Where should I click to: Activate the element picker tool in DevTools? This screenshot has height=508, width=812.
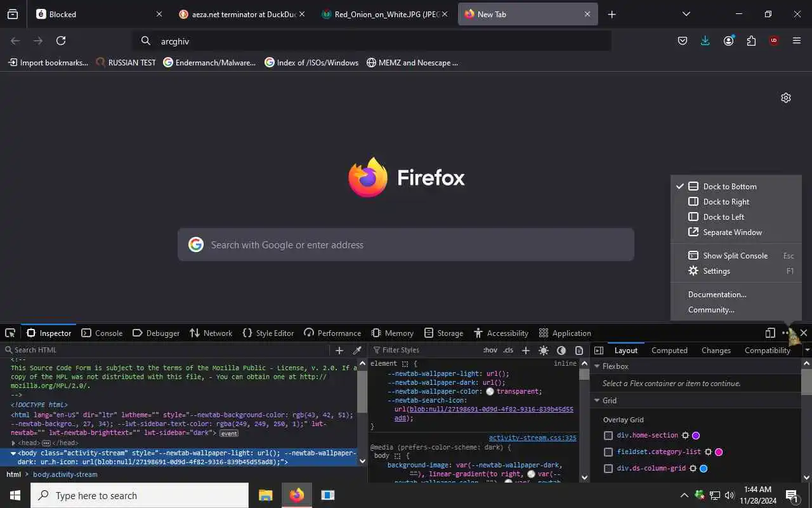[x=10, y=333]
